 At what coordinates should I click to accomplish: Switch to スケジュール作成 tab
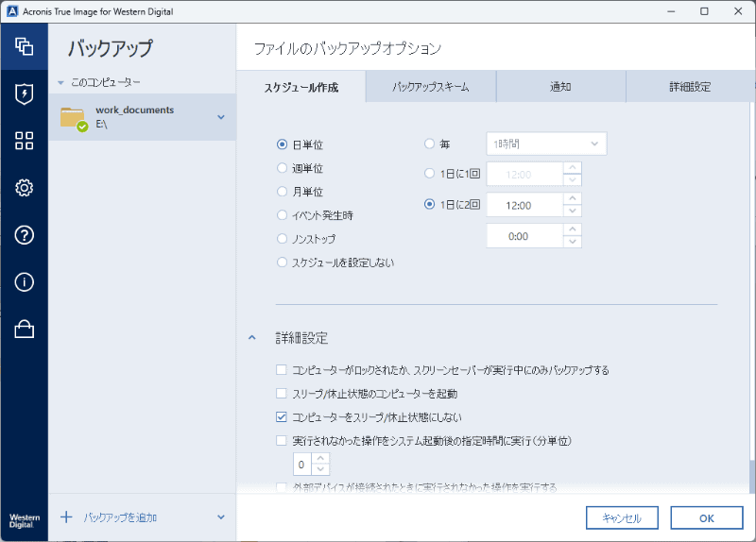coord(301,87)
